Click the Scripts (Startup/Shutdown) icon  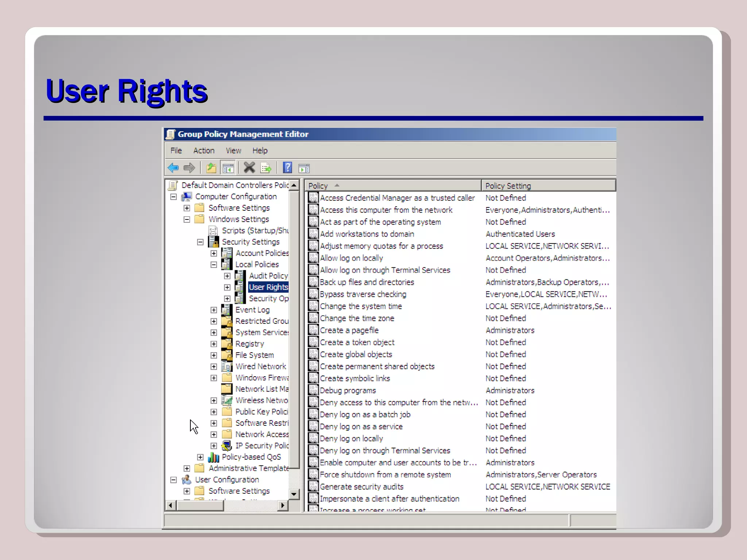(x=213, y=230)
